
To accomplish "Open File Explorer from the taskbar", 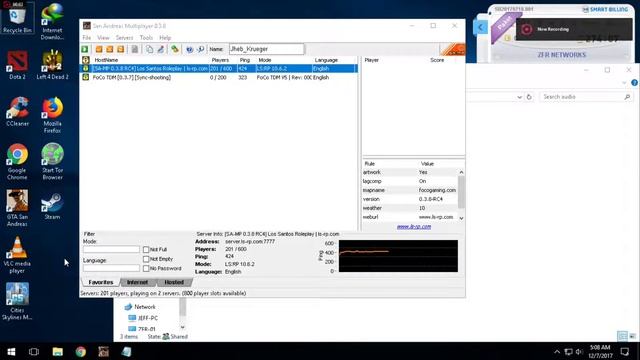I will (x=58, y=351).
